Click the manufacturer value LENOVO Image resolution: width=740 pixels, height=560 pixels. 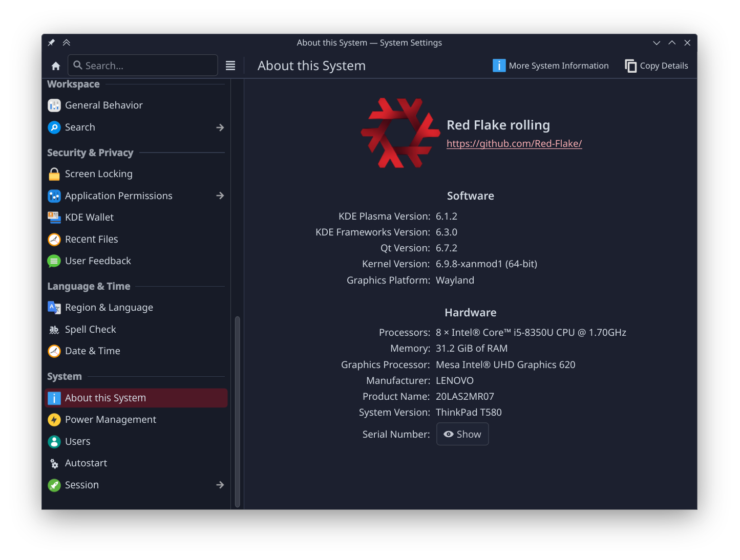[x=455, y=381]
